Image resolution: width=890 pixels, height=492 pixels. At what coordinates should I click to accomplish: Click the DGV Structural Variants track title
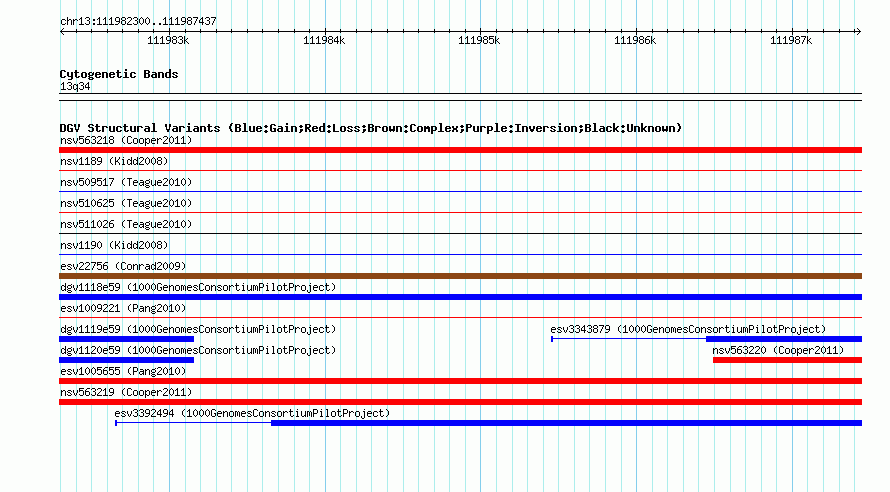[371, 128]
